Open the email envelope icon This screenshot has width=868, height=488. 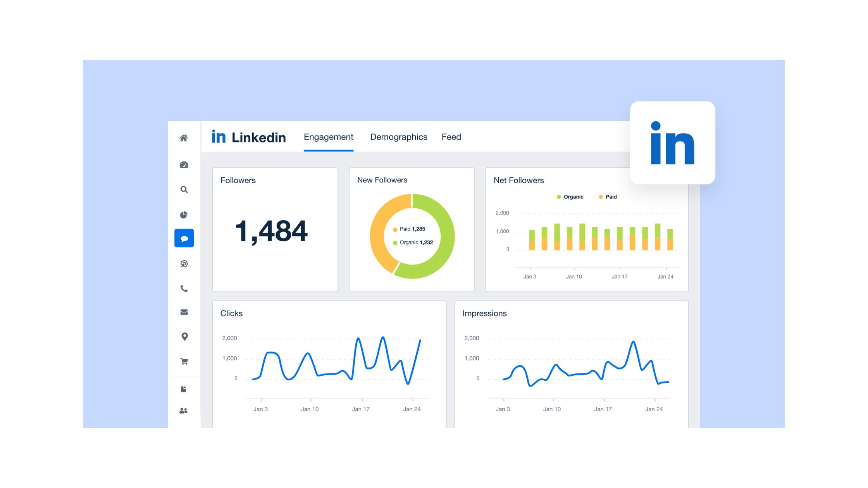(184, 312)
